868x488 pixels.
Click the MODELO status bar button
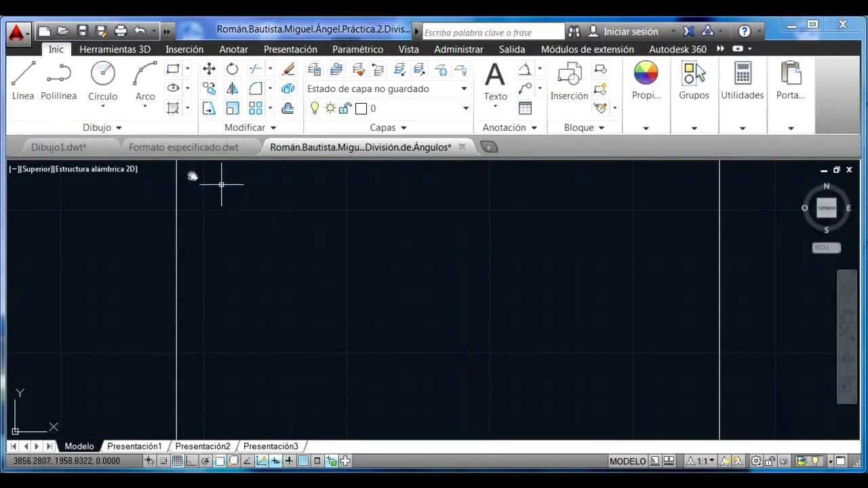[x=627, y=462]
